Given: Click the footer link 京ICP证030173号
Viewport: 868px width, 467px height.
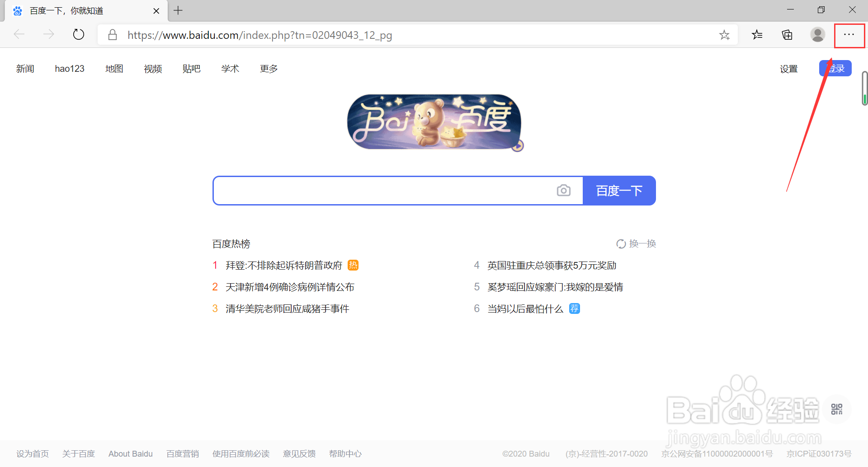Looking at the screenshot, I should coord(819,454).
